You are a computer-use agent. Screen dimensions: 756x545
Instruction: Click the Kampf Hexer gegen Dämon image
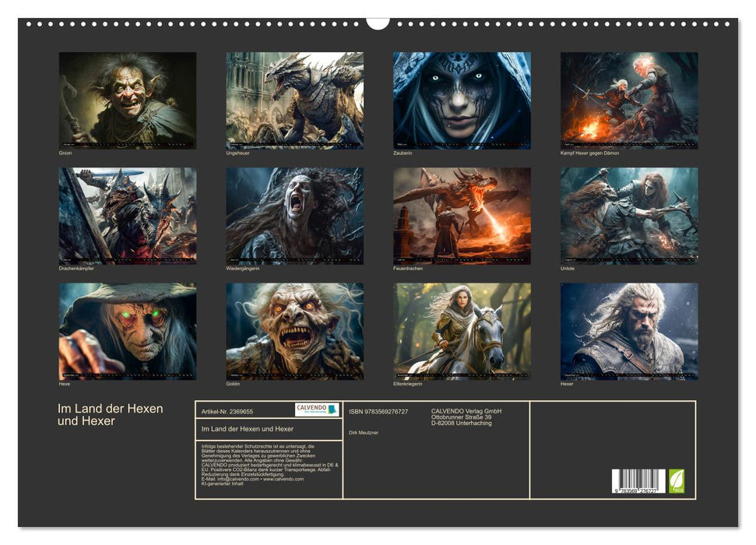click(629, 100)
